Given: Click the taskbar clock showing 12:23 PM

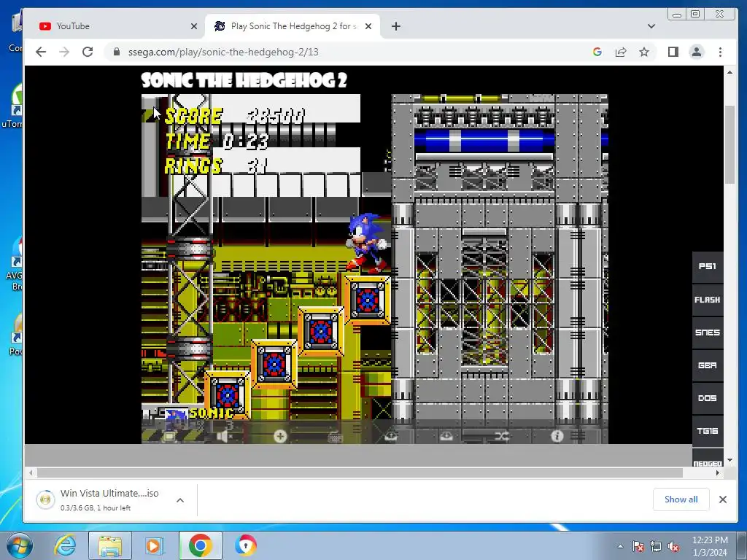Looking at the screenshot, I should tap(710, 546).
